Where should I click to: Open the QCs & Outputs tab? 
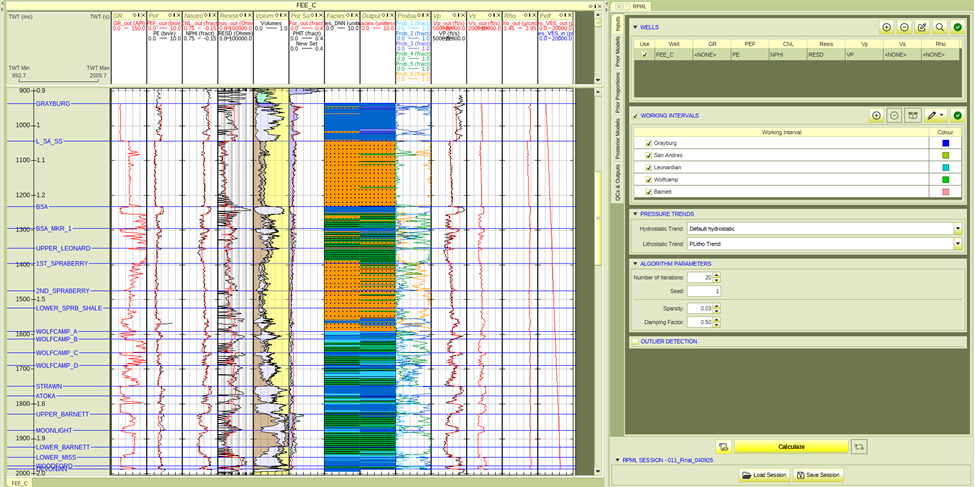(x=618, y=182)
